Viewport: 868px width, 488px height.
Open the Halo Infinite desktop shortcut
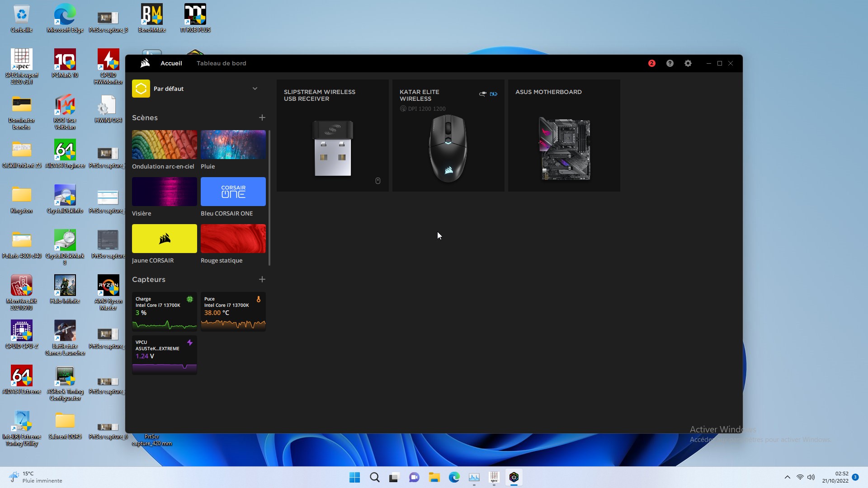click(x=65, y=289)
